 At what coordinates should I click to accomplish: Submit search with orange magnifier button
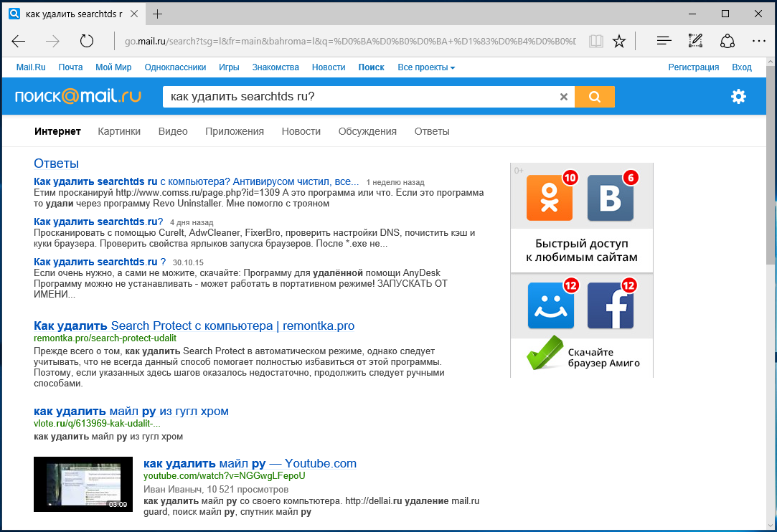tap(595, 97)
